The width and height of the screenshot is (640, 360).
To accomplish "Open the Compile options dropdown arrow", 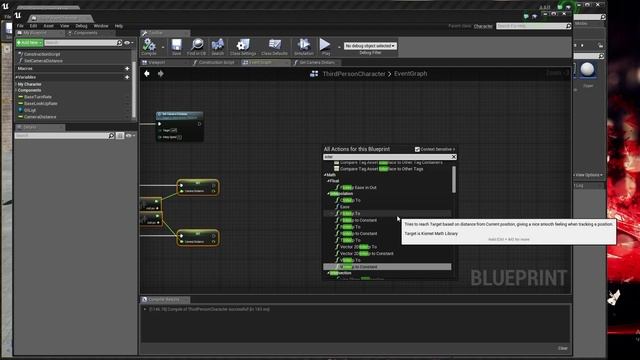I will tap(162, 47).
